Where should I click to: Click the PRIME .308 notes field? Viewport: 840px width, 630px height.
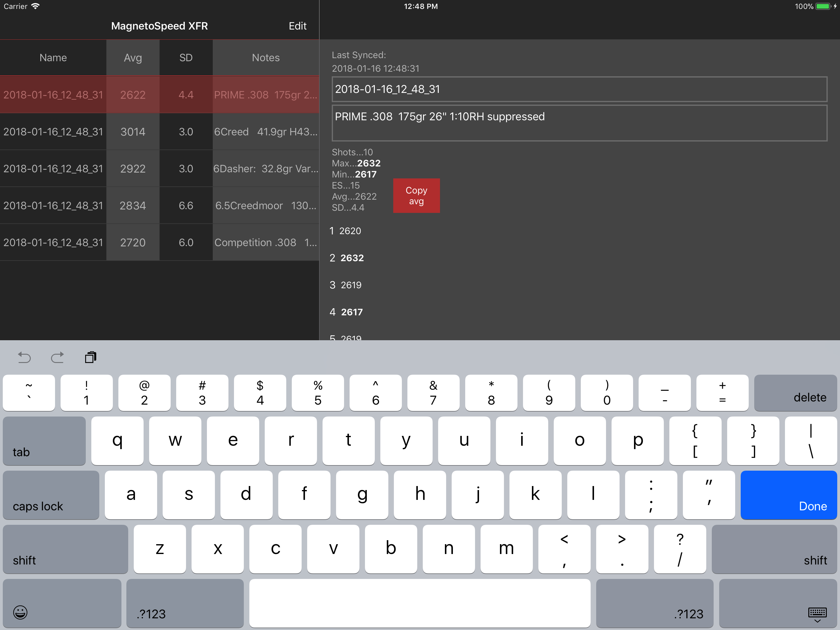pos(579,123)
